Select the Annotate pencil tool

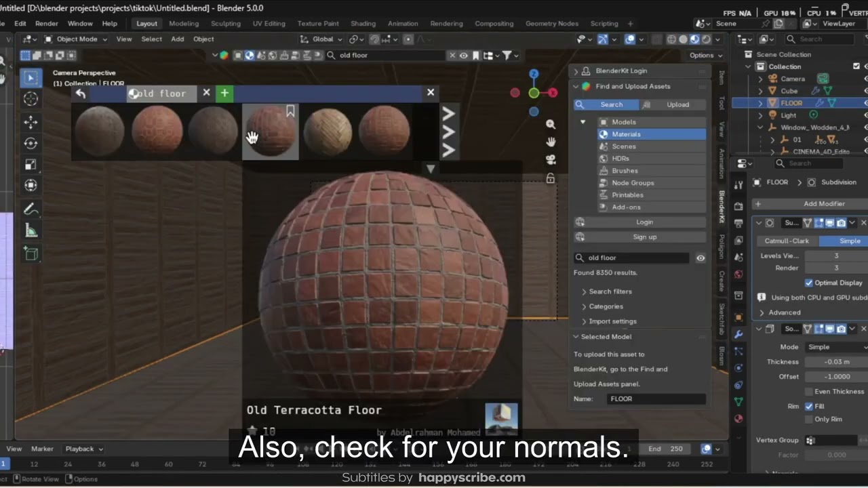click(31, 209)
